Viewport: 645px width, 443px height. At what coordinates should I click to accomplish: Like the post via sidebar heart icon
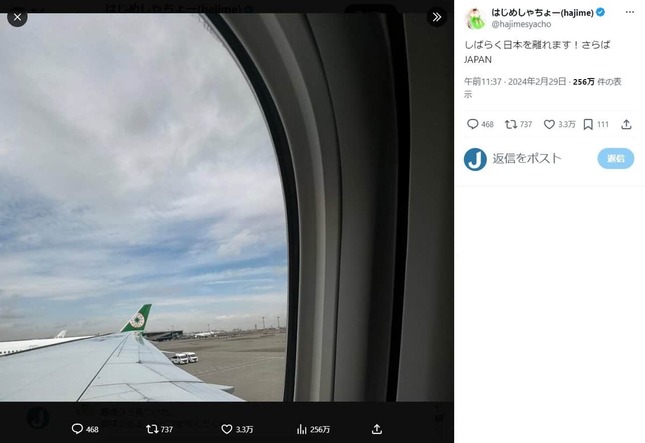coord(549,124)
